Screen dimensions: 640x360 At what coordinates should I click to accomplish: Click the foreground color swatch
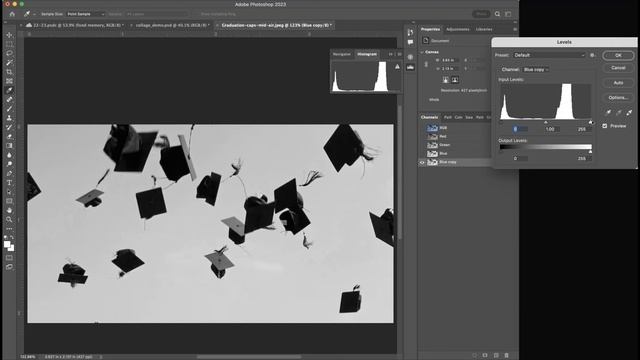[x=7, y=244]
